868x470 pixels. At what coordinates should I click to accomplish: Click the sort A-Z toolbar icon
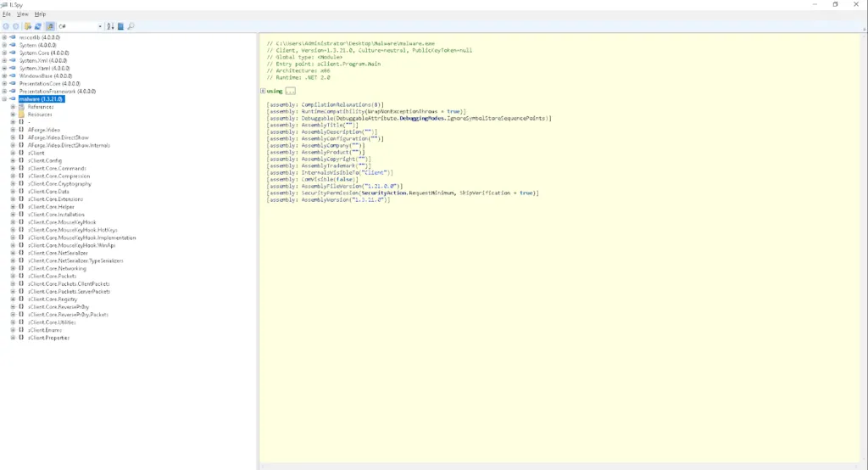[x=110, y=26]
